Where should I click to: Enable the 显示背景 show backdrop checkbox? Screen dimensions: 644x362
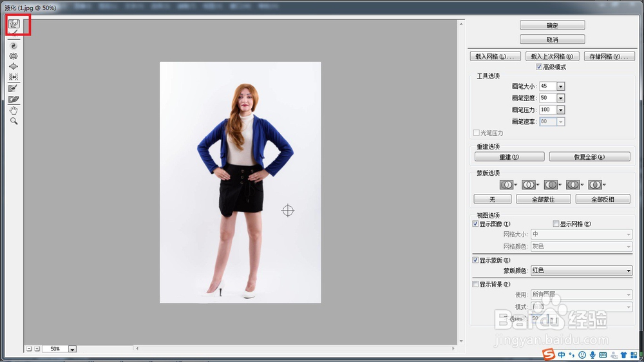pos(476,284)
